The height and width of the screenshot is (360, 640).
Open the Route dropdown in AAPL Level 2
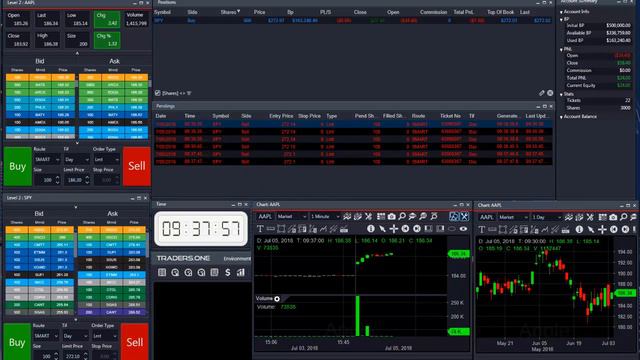coord(47,160)
